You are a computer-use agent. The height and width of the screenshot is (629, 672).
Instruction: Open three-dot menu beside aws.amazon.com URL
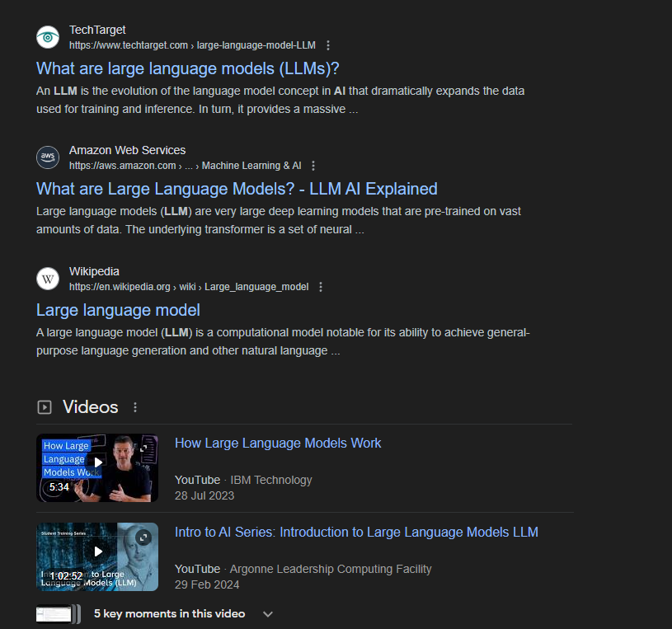point(313,166)
